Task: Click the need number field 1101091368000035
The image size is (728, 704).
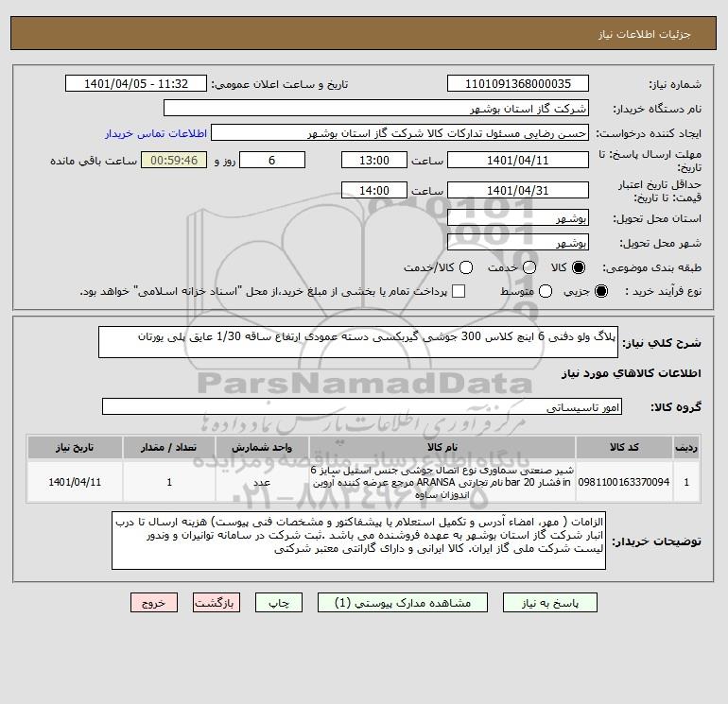Action: pyautogui.click(x=518, y=84)
